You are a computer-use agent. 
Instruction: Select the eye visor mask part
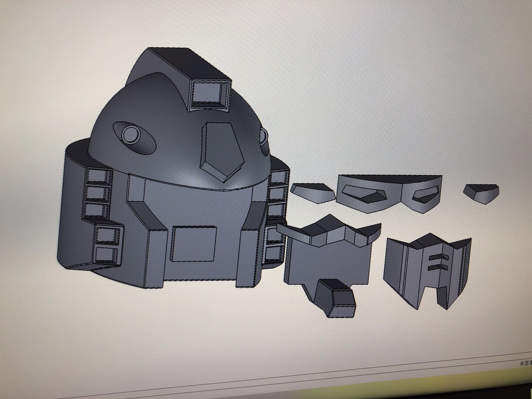(x=390, y=194)
